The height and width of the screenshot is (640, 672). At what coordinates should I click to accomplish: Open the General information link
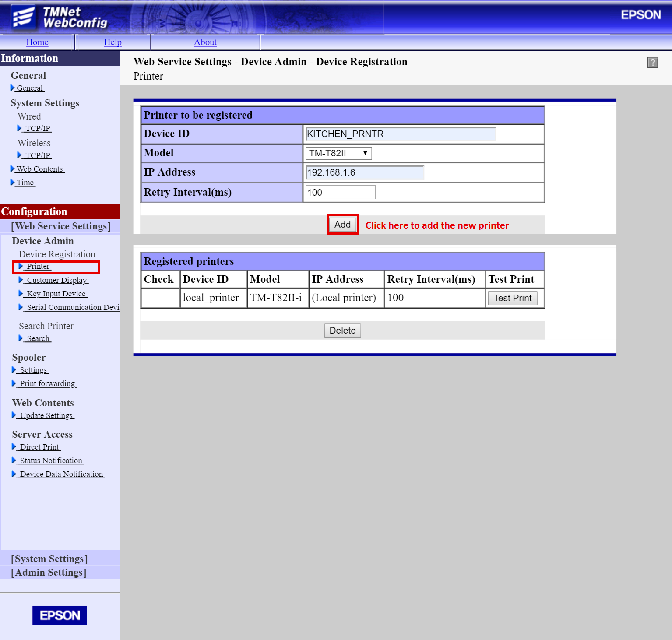click(30, 88)
